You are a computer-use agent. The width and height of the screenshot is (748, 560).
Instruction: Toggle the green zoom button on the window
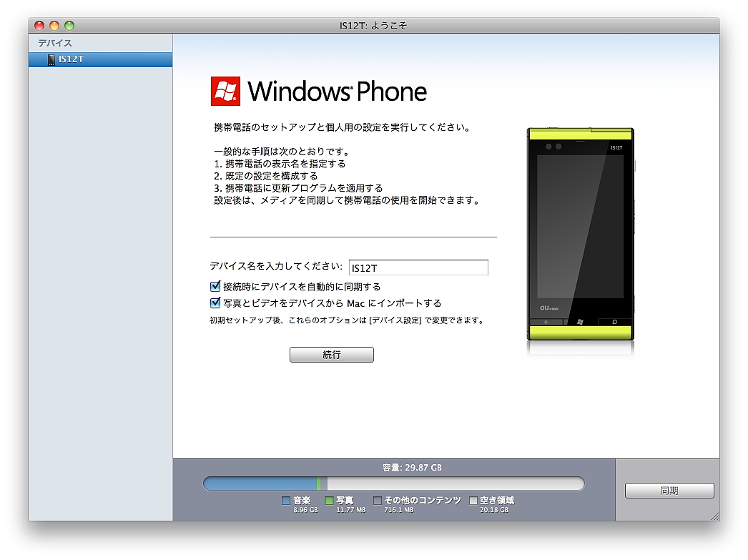click(69, 24)
